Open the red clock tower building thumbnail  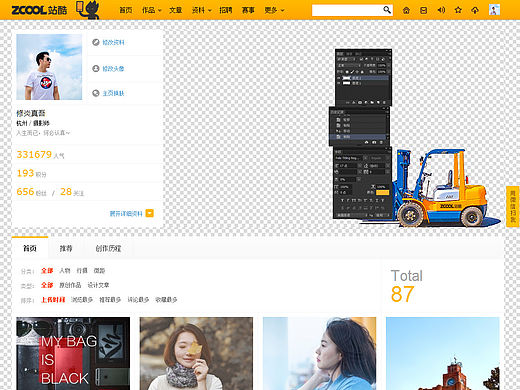(x=443, y=353)
